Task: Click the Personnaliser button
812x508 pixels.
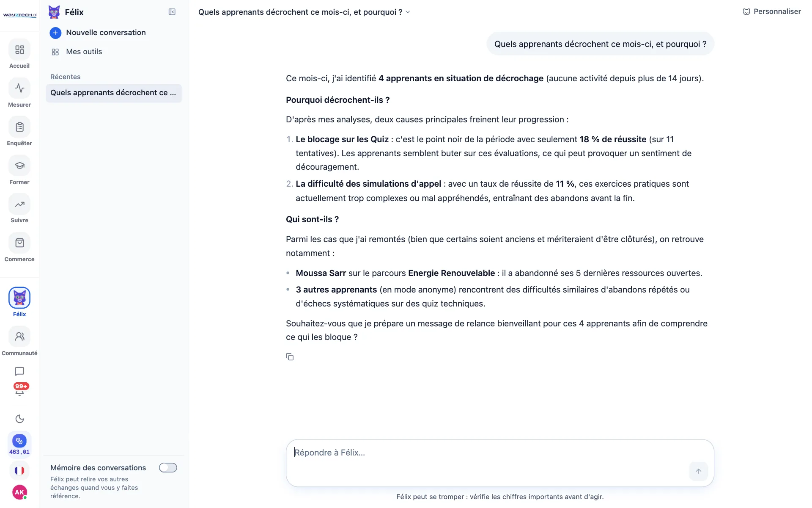Action: click(x=772, y=11)
